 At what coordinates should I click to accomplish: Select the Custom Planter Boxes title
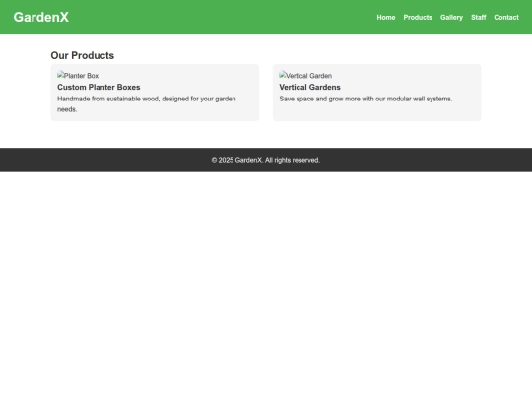click(x=99, y=88)
